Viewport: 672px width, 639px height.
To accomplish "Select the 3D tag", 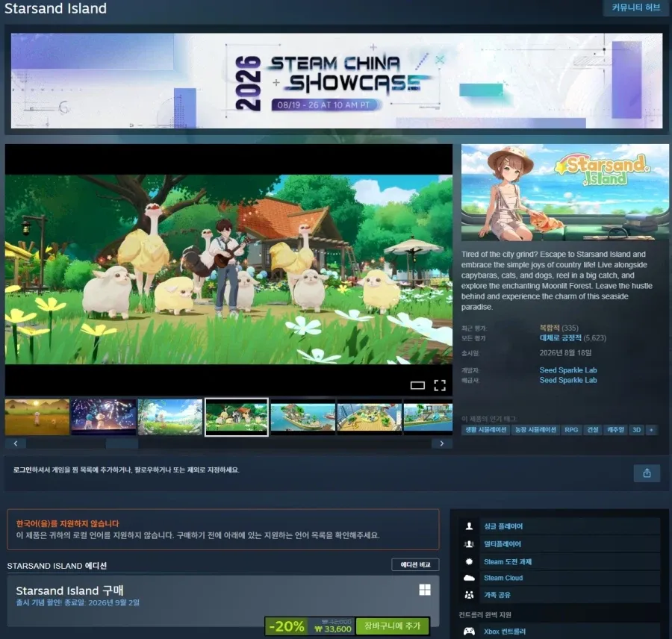I will coord(636,430).
